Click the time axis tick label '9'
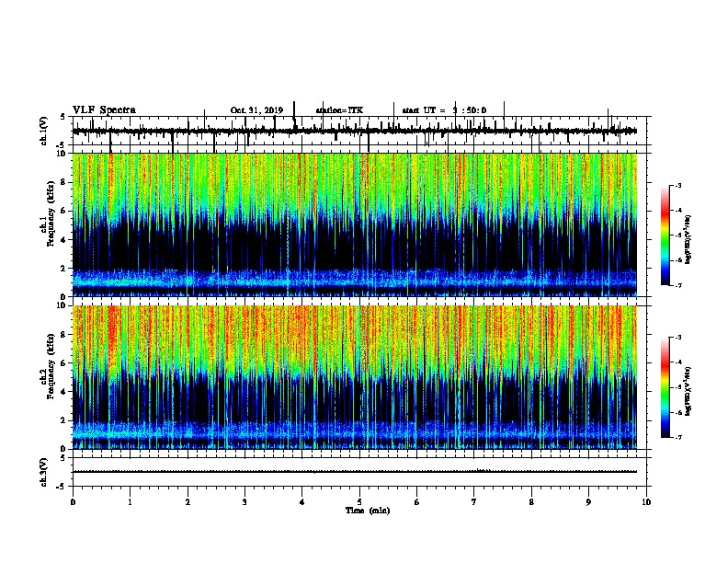728x563 pixels. (x=588, y=502)
